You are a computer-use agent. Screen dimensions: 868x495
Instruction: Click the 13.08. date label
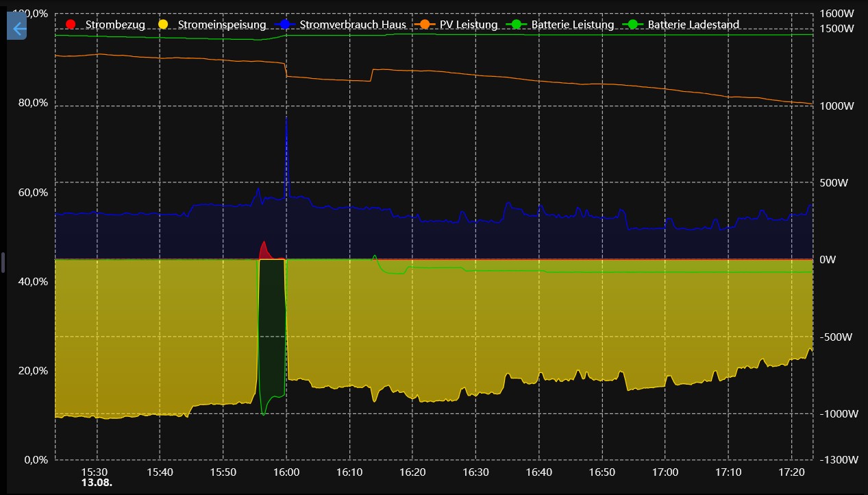click(x=96, y=483)
